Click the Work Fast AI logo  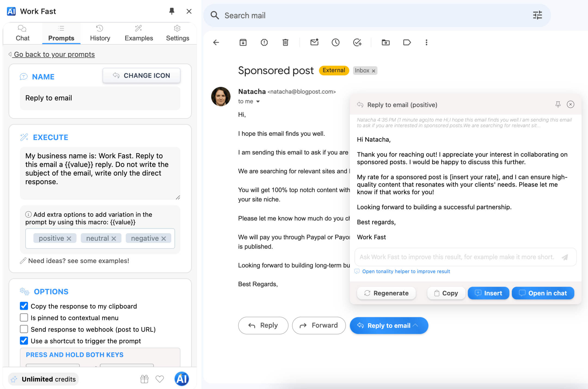point(11,11)
